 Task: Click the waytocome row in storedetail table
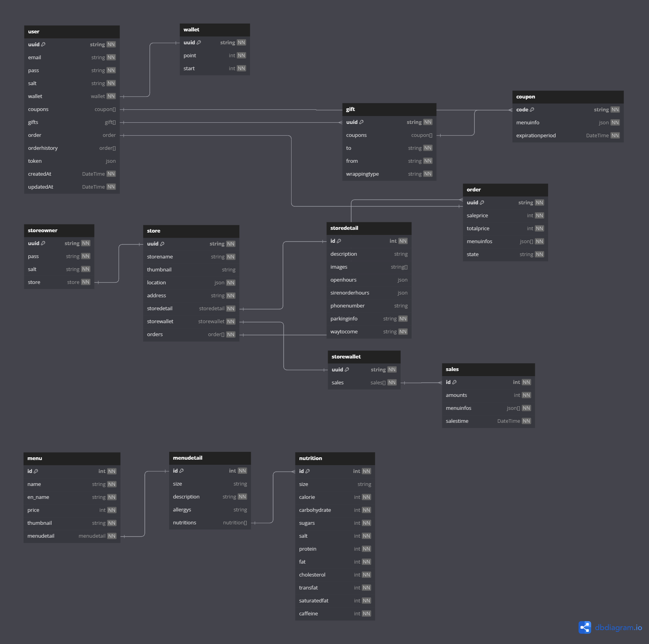point(369,332)
